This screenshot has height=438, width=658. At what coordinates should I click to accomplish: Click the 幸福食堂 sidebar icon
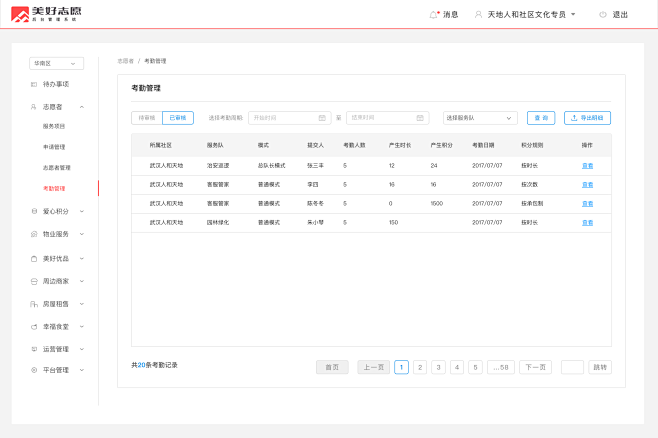pyautogui.click(x=34, y=326)
